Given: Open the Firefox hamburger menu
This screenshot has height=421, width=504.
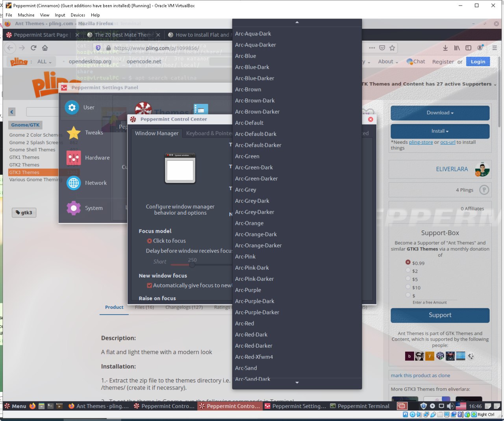Looking at the screenshot, I should [x=495, y=48].
